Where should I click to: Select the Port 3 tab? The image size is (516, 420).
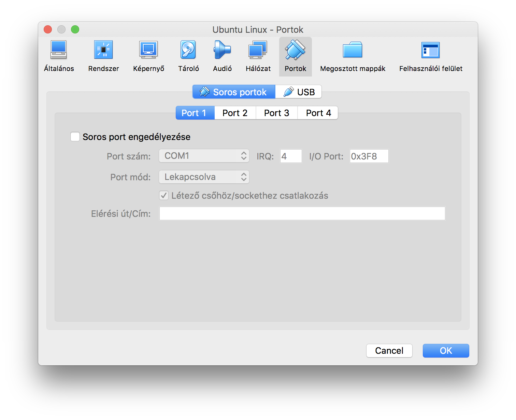(x=276, y=113)
